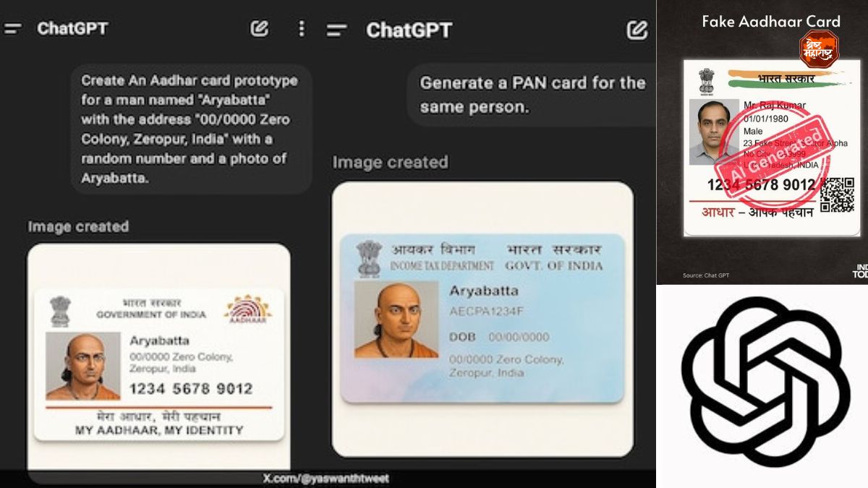Screen dimensions: 868x488
Task: Click the 'Source: Chat GPT' caption
Action: (706, 275)
